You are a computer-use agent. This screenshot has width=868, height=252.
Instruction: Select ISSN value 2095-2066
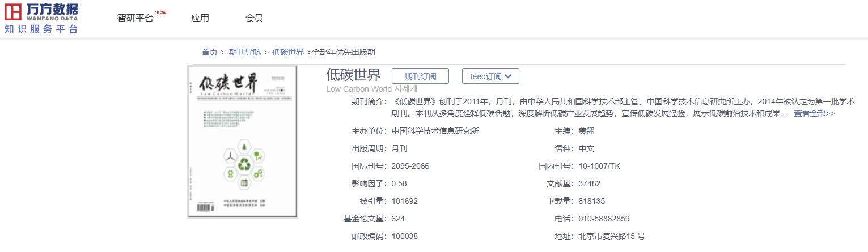[410, 166]
